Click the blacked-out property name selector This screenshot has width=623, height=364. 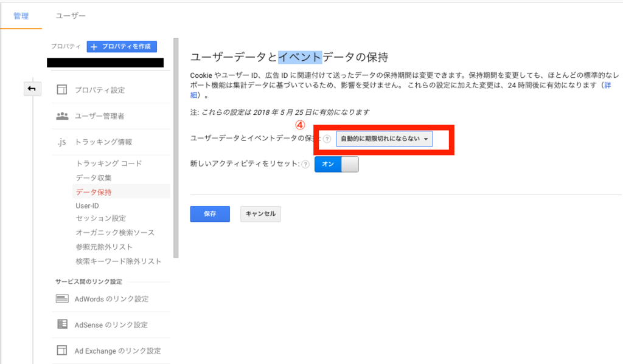tap(105, 63)
